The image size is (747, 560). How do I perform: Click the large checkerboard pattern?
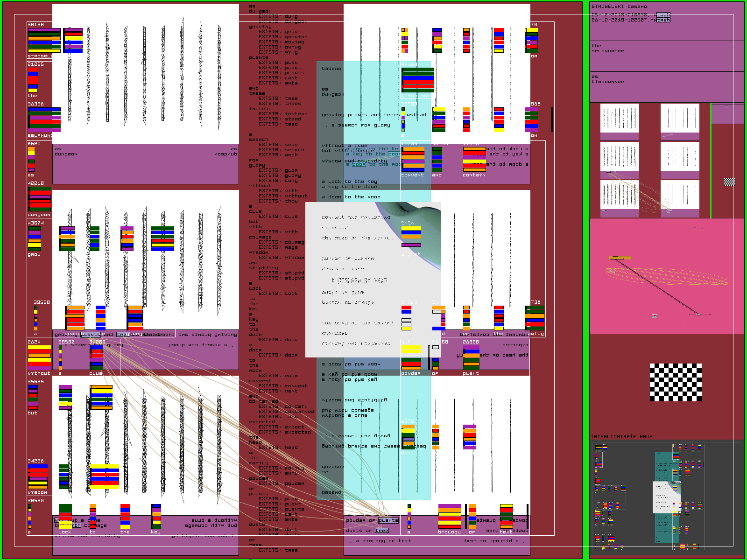pyautogui.click(x=676, y=382)
